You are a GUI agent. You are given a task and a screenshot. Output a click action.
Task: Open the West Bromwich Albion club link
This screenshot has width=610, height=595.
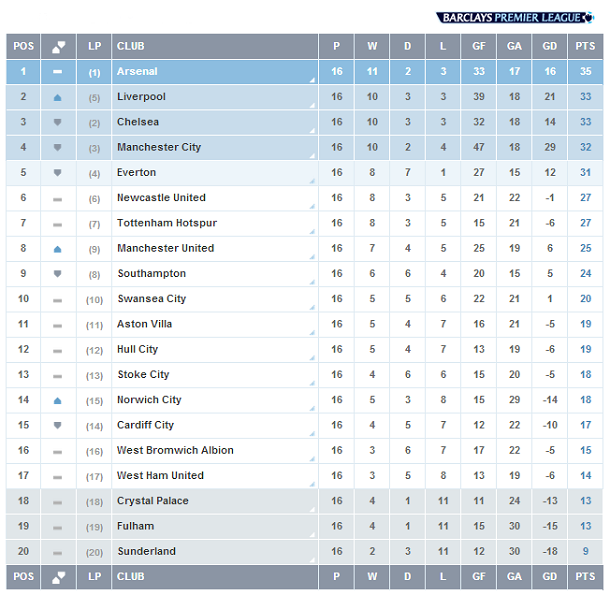(175, 450)
